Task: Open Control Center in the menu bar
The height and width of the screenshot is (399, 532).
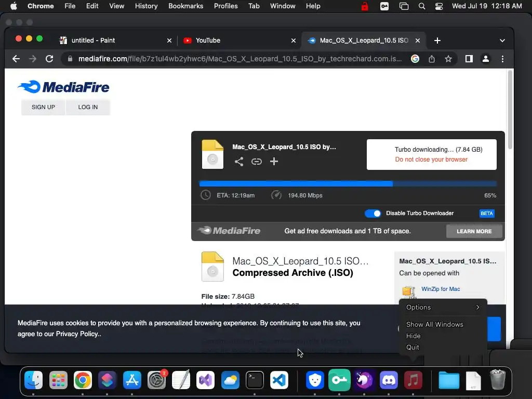Action: point(438,6)
